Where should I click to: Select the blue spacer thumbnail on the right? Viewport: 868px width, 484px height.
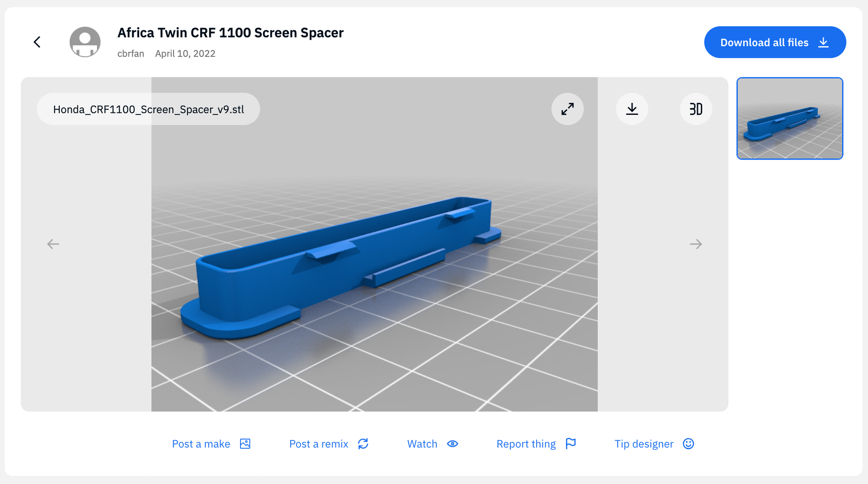point(789,118)
